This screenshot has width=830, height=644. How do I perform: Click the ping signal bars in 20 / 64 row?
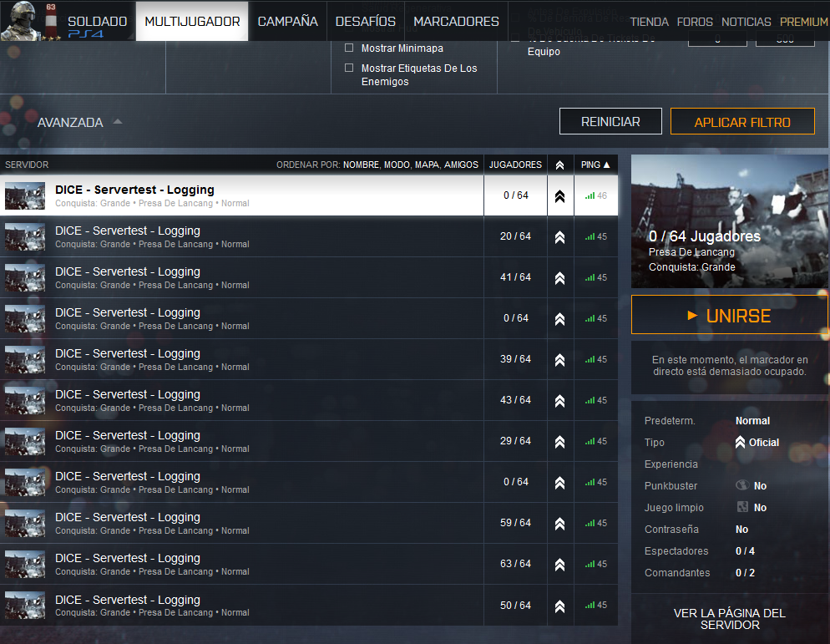coord(590,236)
